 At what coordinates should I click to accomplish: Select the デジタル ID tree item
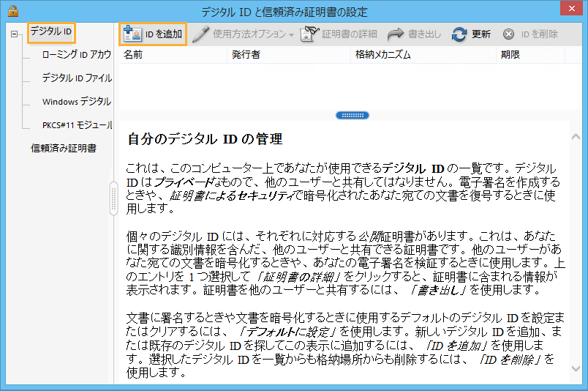coord(51,31)
